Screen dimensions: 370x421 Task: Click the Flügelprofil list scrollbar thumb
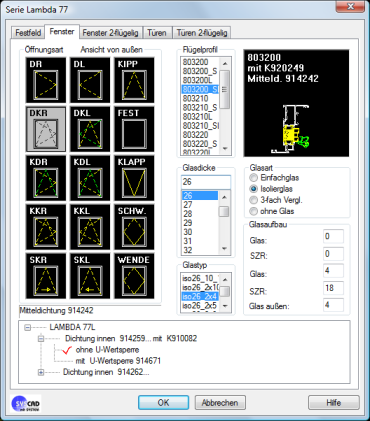225,89
